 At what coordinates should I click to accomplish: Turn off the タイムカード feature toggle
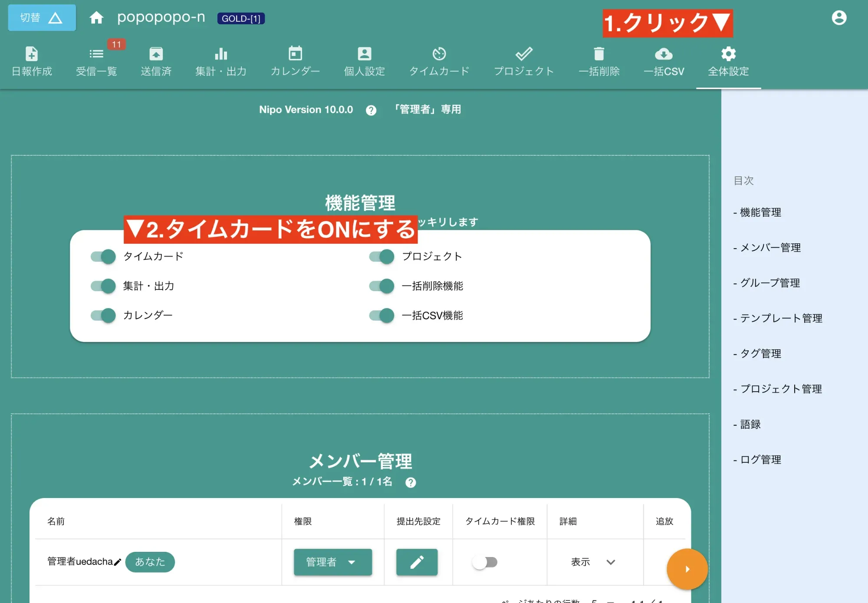pyautogui.click(x=102, y=256)
